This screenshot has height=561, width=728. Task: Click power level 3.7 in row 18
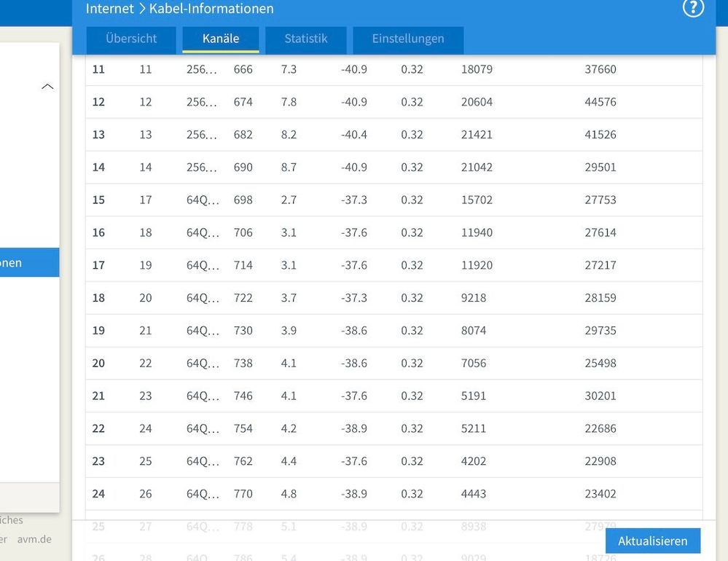tap(289, 298)
